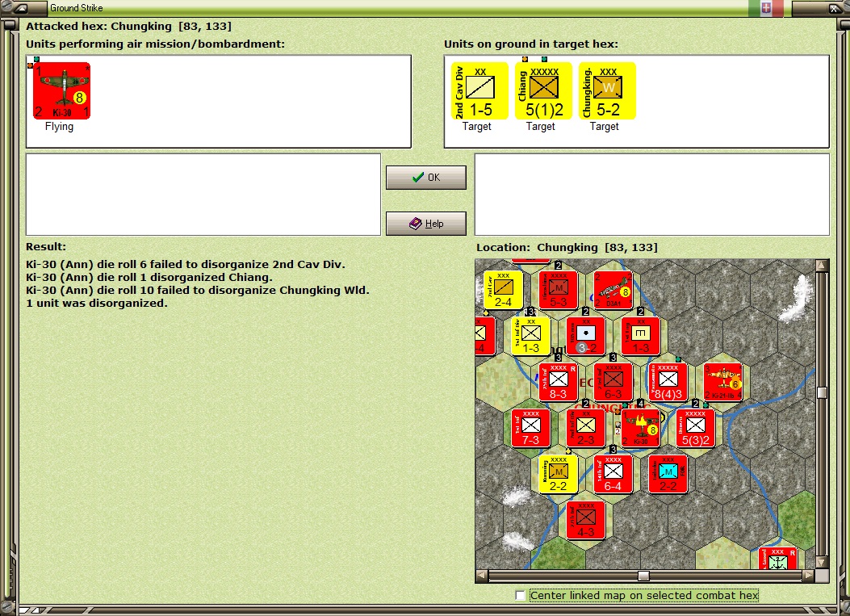Click the window icon left of Ground Strike title
This screenshot has width=850, height=616.
click(x=22, y=7)
